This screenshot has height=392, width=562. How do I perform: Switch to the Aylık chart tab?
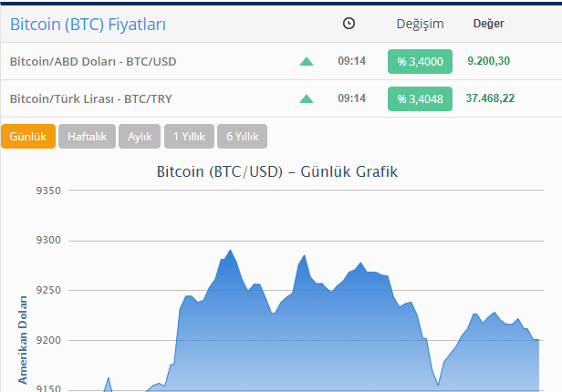click(140, 137)
